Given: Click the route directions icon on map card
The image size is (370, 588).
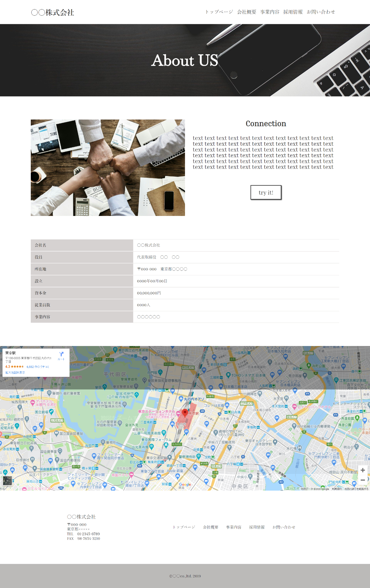Looking at the screenshot, I should pyautogui.click(x=61, y=355).
